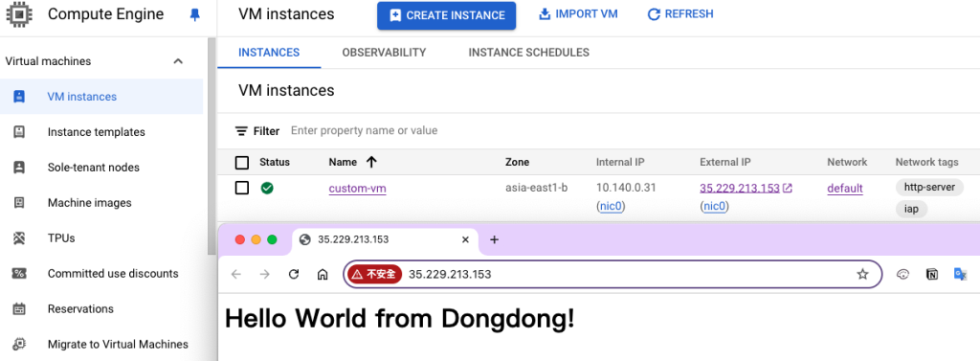Click the Notion extension icon in browser
Screen dimensions: 980x361
pos(932,274)
